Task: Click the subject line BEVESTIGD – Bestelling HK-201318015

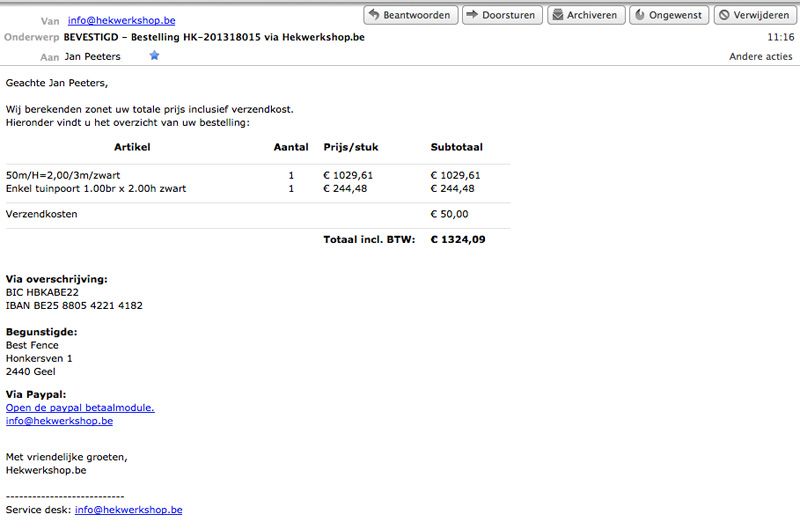Action: (214, 37)
